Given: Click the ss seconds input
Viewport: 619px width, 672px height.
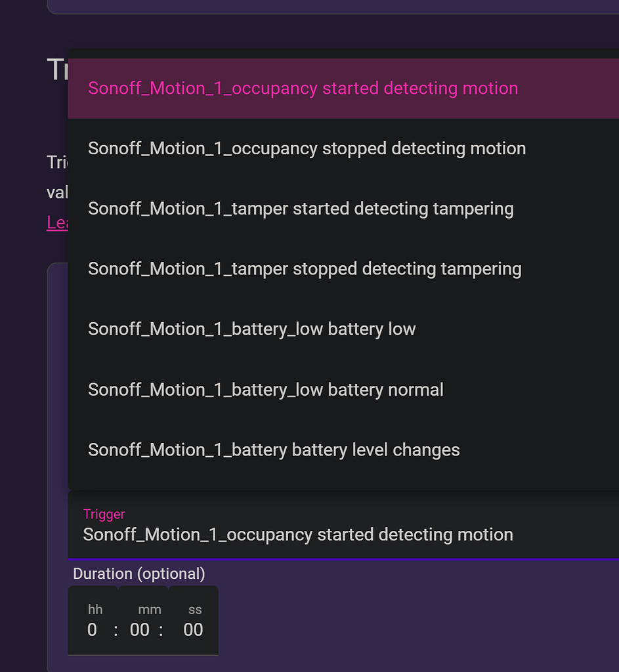Looking at the screenshot, I should pos(193,629).
